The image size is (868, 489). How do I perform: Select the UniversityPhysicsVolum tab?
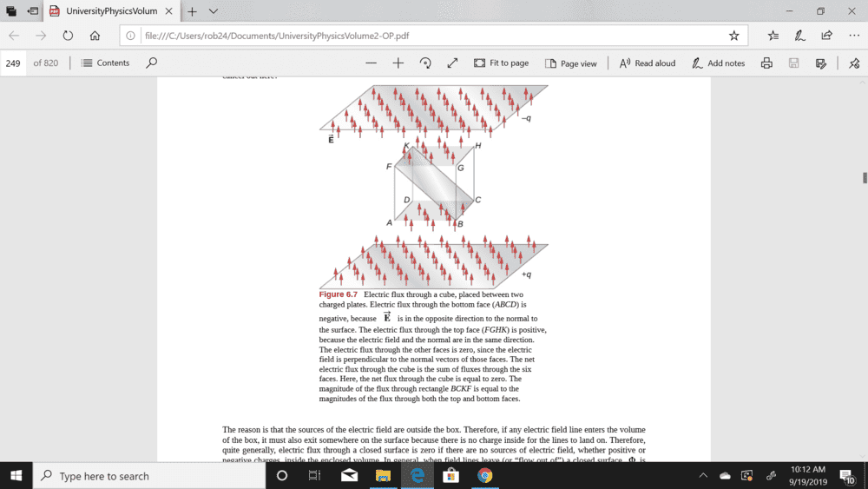click(111, 11)
